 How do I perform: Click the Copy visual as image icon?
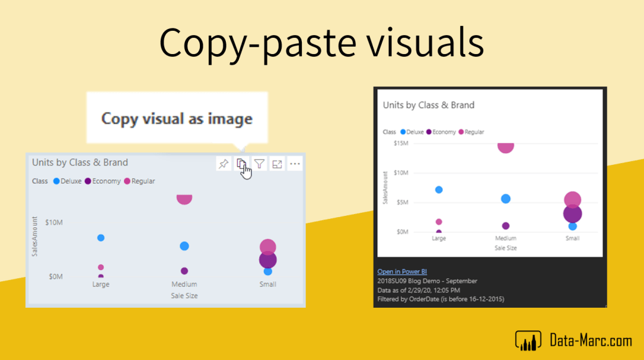click(241, 164)
